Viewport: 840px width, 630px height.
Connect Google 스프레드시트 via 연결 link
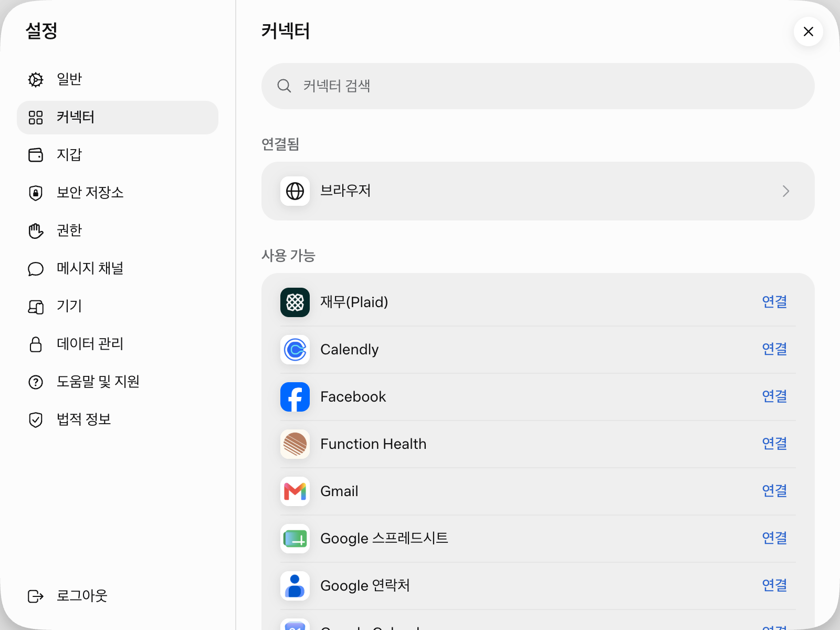[x=774, y=538]
